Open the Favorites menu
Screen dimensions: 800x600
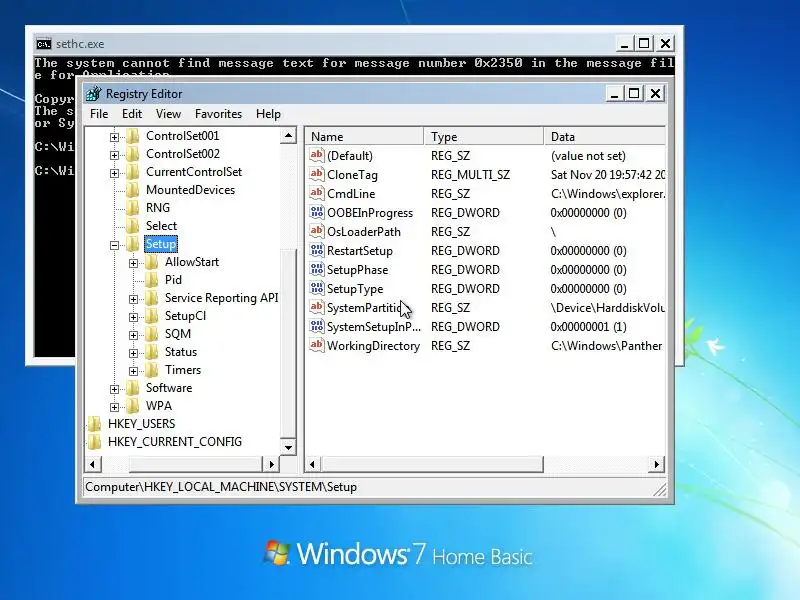[218, 114]
